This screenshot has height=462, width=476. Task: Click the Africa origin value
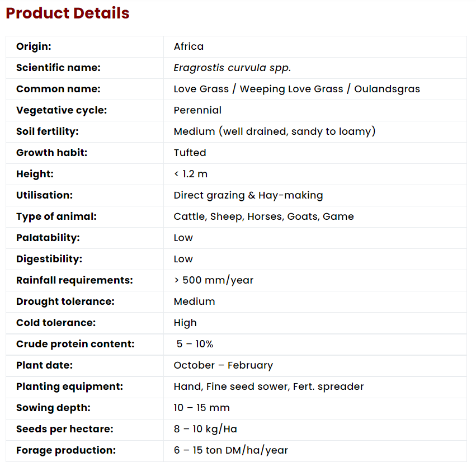(x=188, y=46)
